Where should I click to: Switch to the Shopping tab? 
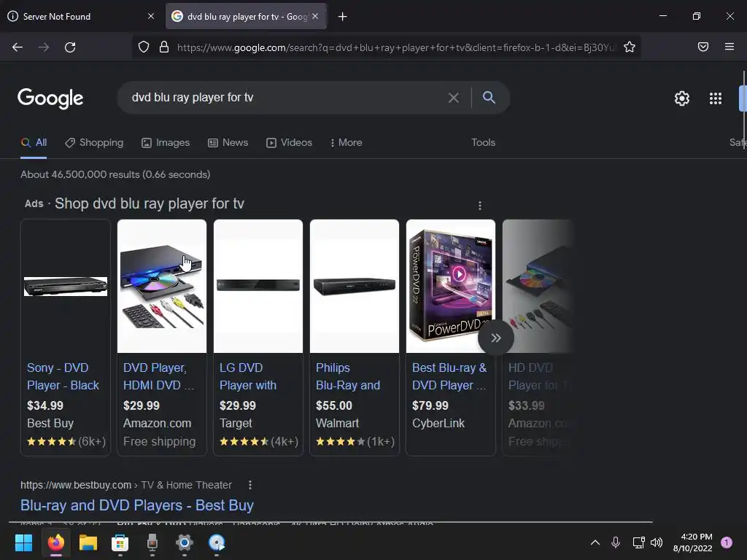pos(94,142)
